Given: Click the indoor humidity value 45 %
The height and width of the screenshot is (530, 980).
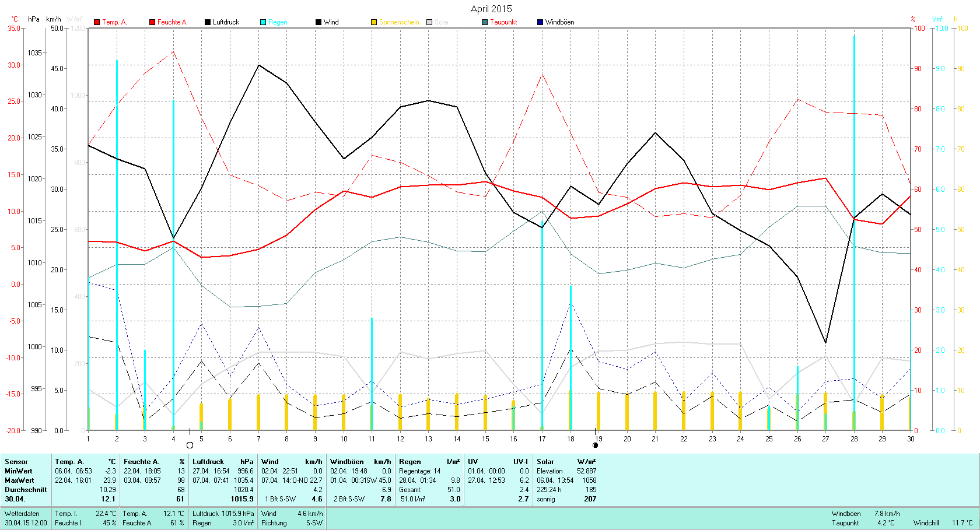Looking at the screenshot, I should (x=110, y=523).
